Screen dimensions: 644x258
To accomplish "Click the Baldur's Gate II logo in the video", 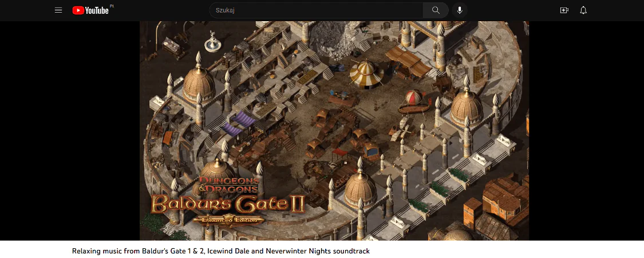I will click(x=227, y=205).
